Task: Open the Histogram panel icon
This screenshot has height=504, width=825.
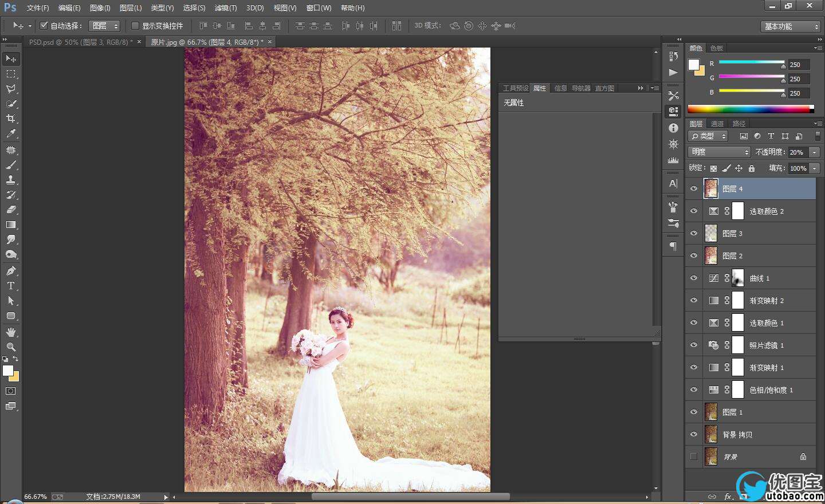Action: pos(673,160)
